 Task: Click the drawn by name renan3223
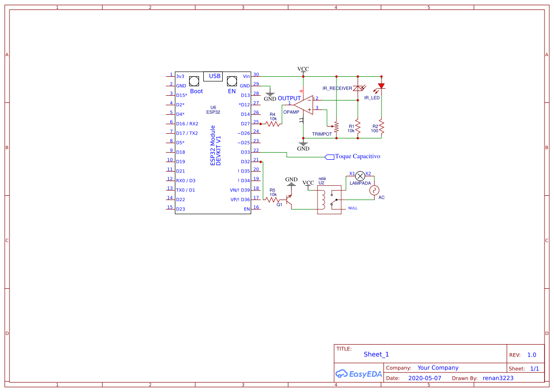(498, 378)
